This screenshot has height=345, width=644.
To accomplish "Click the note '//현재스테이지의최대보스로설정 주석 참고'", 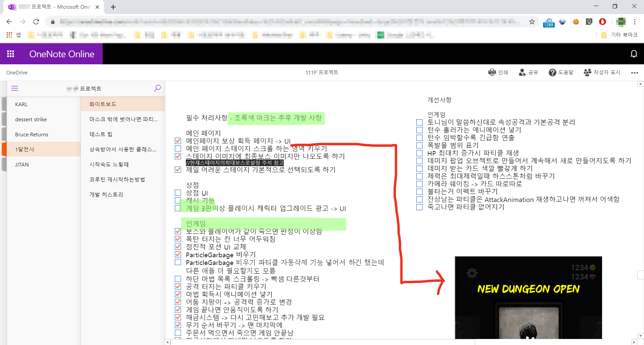I will coord(235,163).
